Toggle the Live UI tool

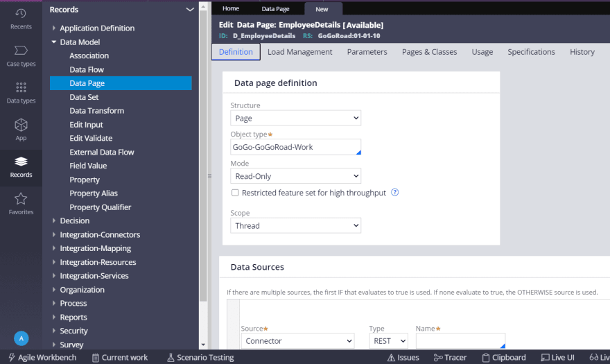[x=557, y=357]
